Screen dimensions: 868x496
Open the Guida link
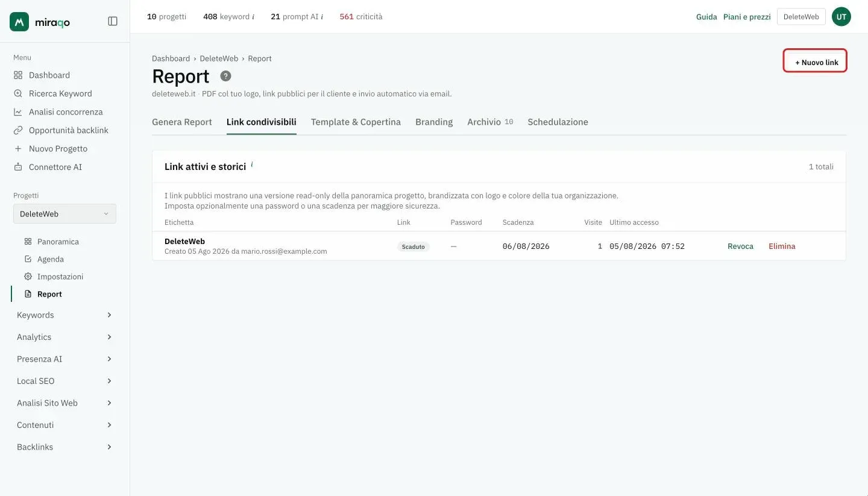coord(706,17)
